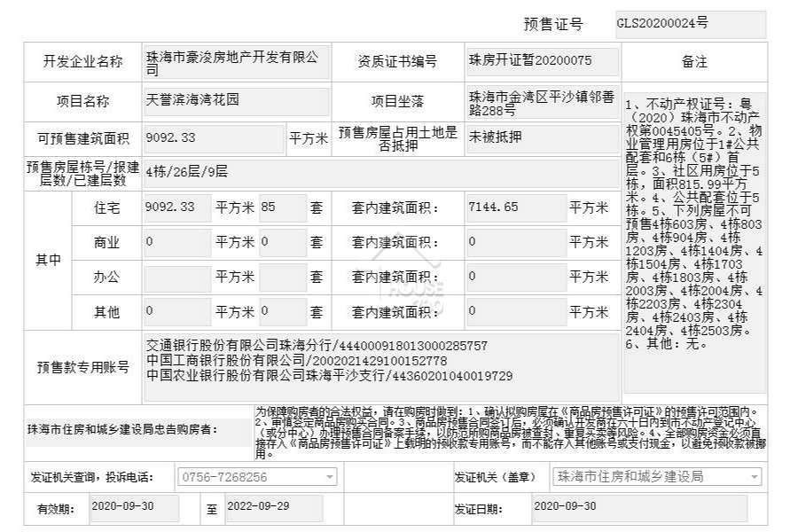Click the 办公 row label

click(x=106, y=278)
